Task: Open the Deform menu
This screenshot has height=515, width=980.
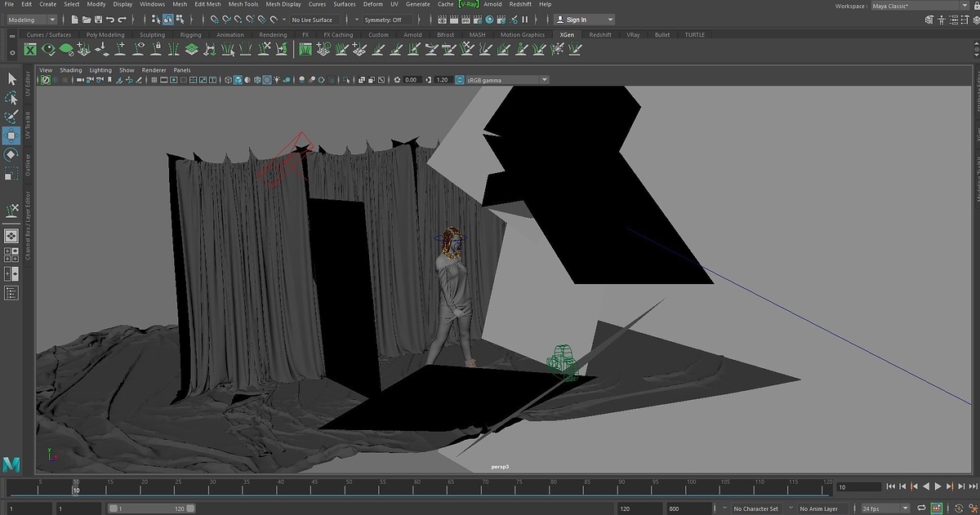Action: [x=372, y=4]
